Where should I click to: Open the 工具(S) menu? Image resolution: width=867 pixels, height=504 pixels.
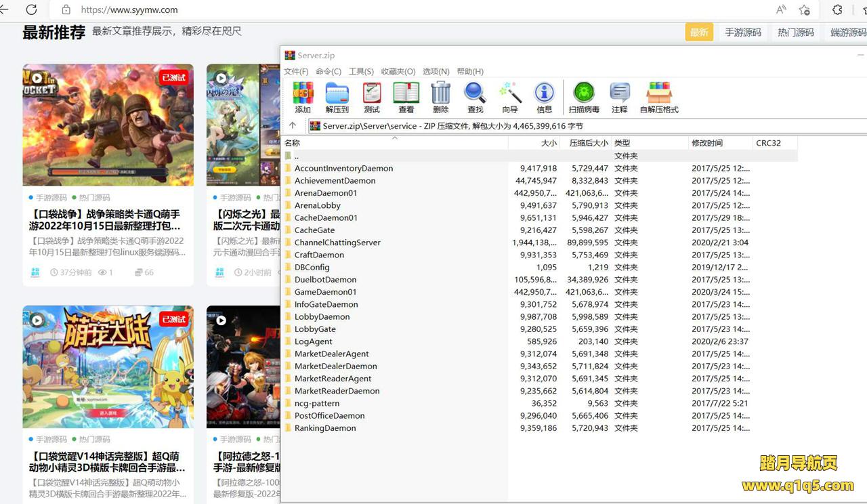click(361, 71)
